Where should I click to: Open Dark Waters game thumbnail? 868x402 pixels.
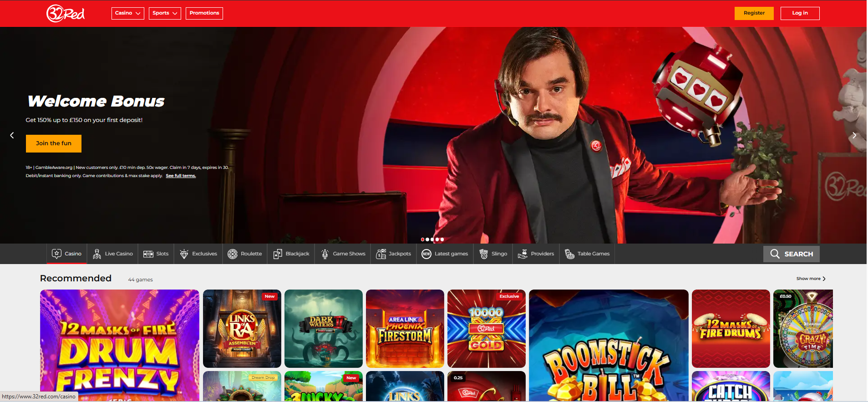pos(324,329)
